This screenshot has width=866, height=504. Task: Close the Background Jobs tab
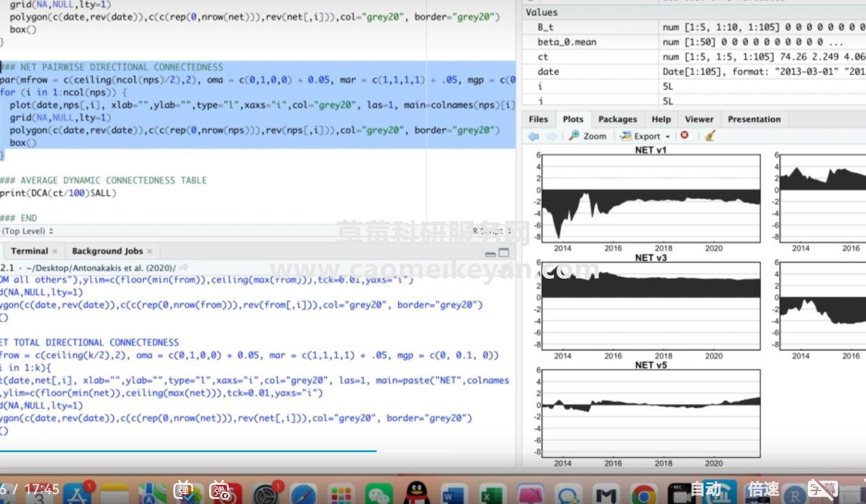[150, 251]
